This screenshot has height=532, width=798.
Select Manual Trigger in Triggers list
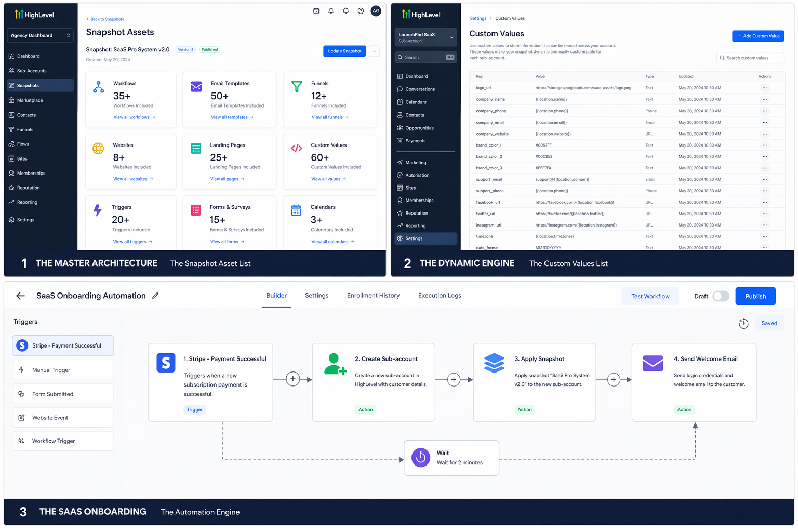click(63, 370)
